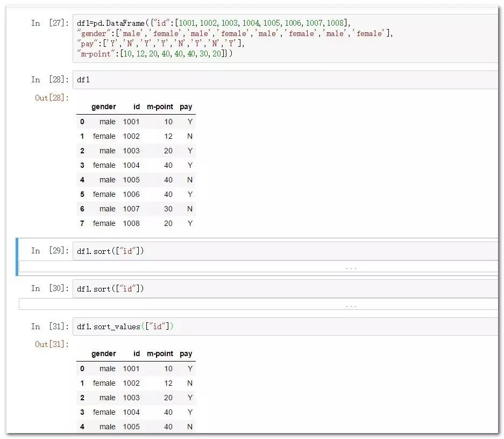The image size is (504, 439).
Task: Click the In [28] prompt label
Action: coord(50,80)
